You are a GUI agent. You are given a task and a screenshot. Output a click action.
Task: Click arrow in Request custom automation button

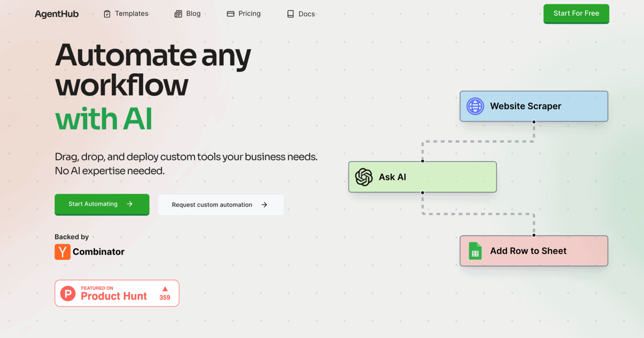[264, 205]
